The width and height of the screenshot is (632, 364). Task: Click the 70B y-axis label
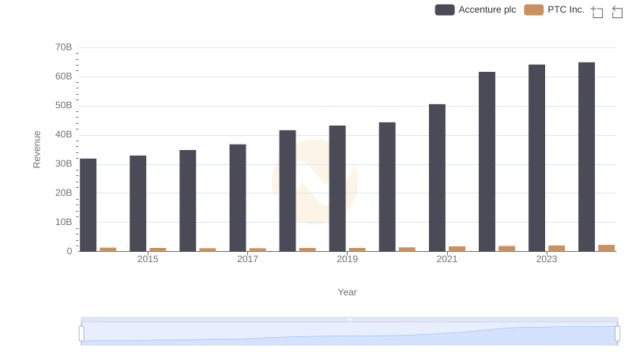pyautogui.click(x=64, y=47)
